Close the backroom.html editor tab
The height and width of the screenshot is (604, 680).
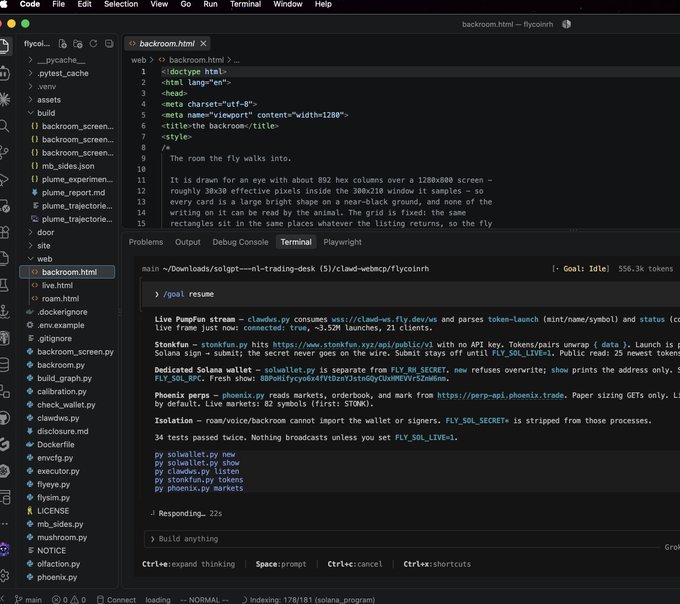coord(203,43)
